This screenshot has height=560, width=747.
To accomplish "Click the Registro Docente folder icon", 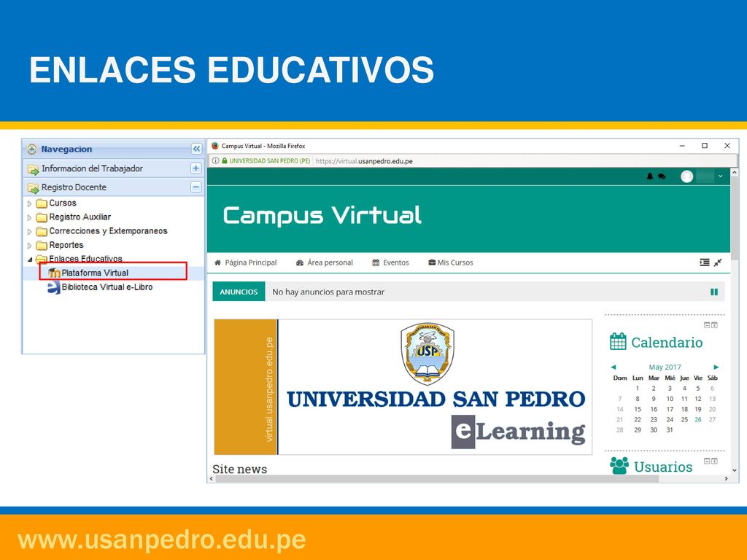I will pyautogui.click(x=33, y=187).
